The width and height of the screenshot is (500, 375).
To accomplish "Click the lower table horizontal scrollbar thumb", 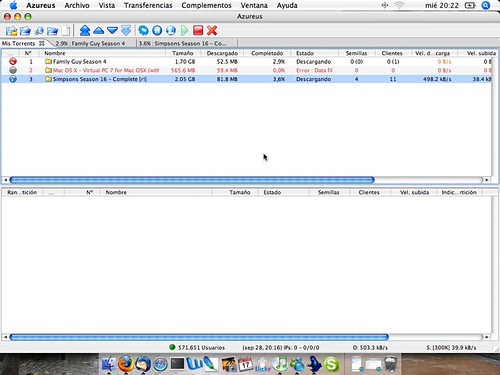I will coord(199,337).
